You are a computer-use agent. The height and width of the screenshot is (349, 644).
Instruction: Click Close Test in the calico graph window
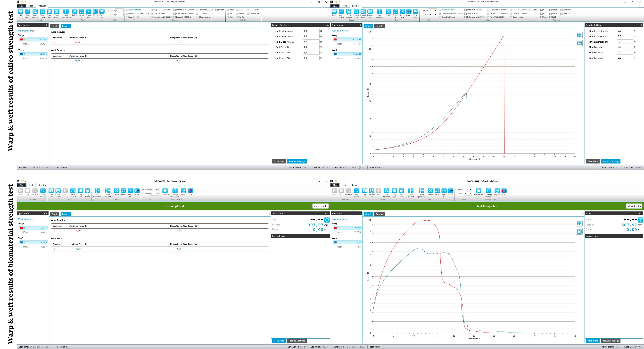tap(415, 14)
